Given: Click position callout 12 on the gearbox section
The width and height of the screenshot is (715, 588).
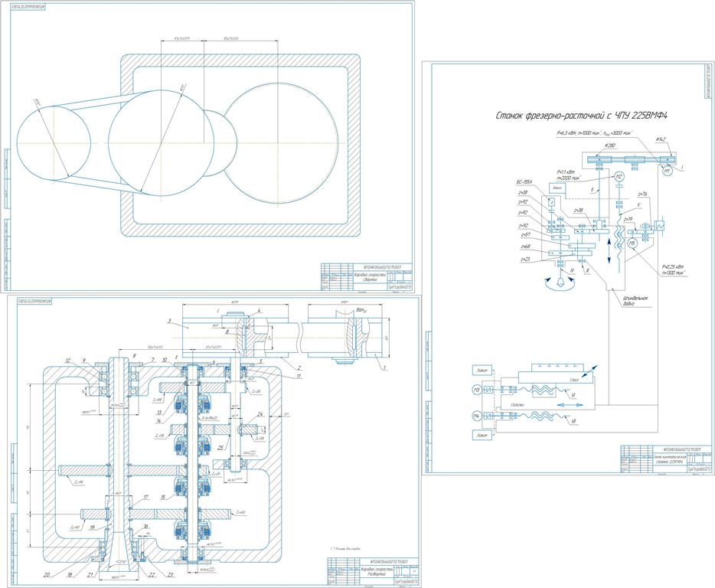Looking at the screenshot, I should click(68, 361).
